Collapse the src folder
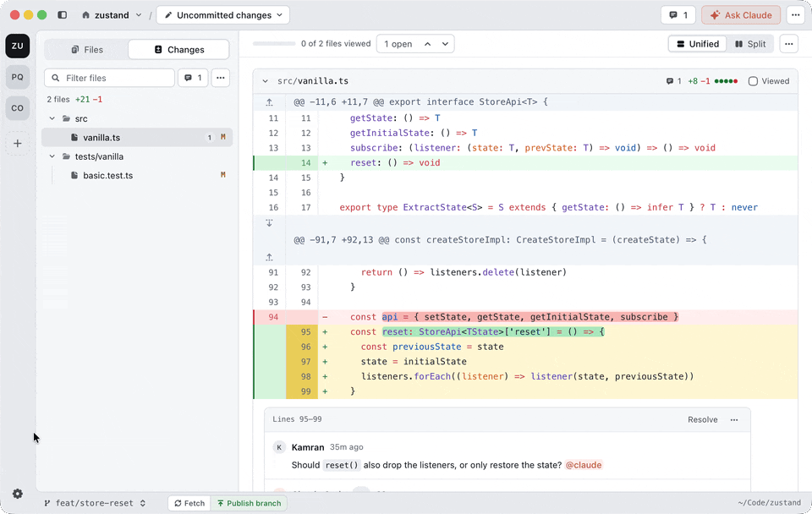Viewport: 812px width, 514px height. pyautogui.click(x=52, y=118)
